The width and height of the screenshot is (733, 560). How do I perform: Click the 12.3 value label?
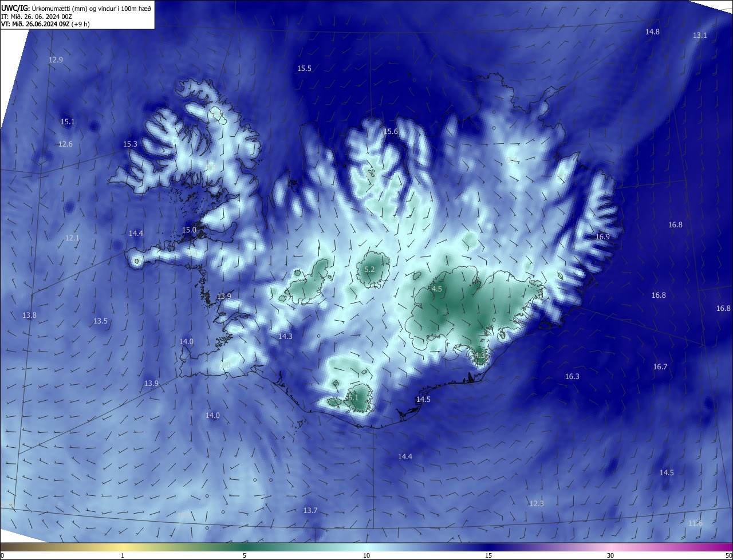tap(536, 504)
